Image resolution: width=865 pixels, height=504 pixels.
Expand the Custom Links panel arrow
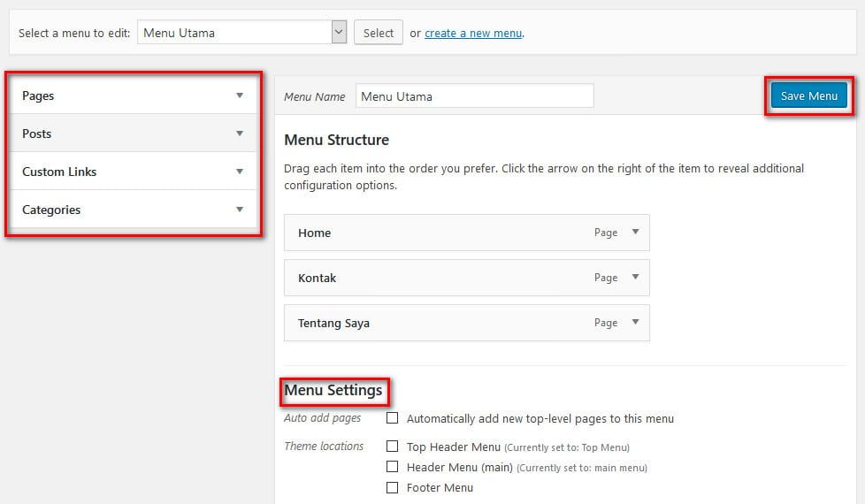point(239,172)
